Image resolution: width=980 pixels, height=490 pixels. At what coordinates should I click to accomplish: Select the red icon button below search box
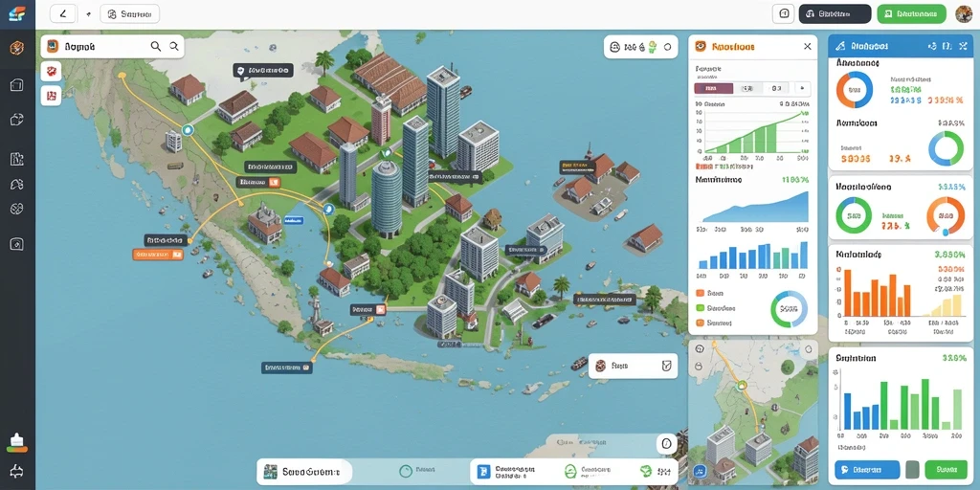[52, 71]
